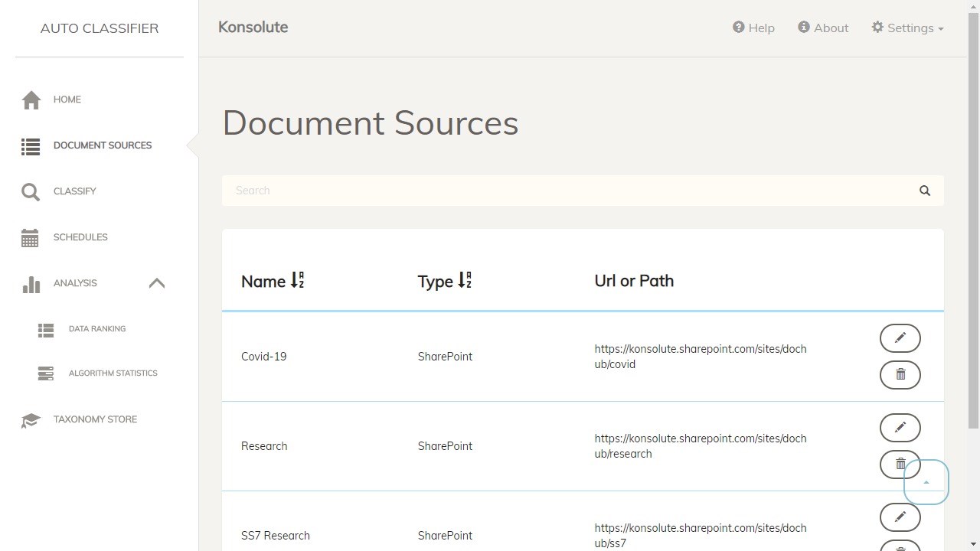Open the Settings dropdown caret
Image resolution: width=980 pixels, height=551 pixels.
click(940, 29)
